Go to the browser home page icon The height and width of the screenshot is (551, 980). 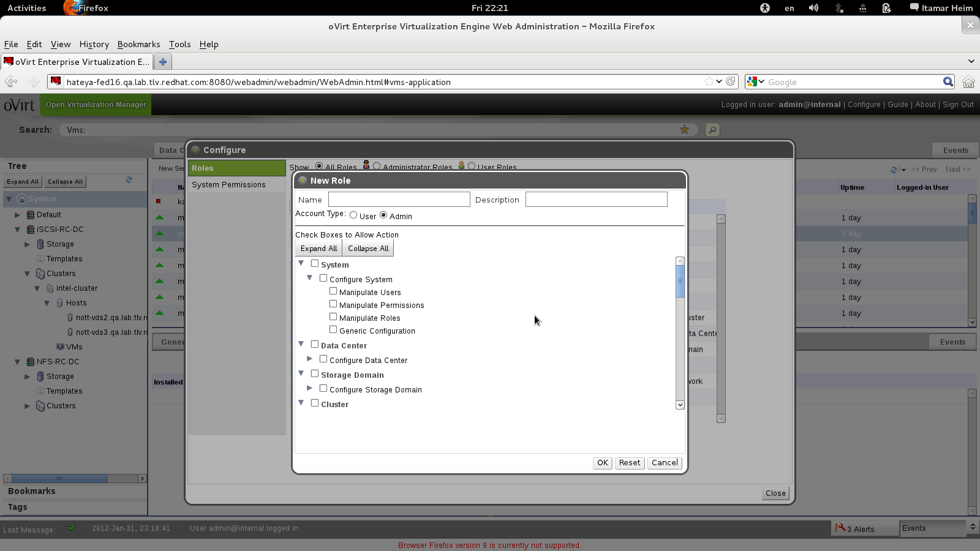coord(968,81)
